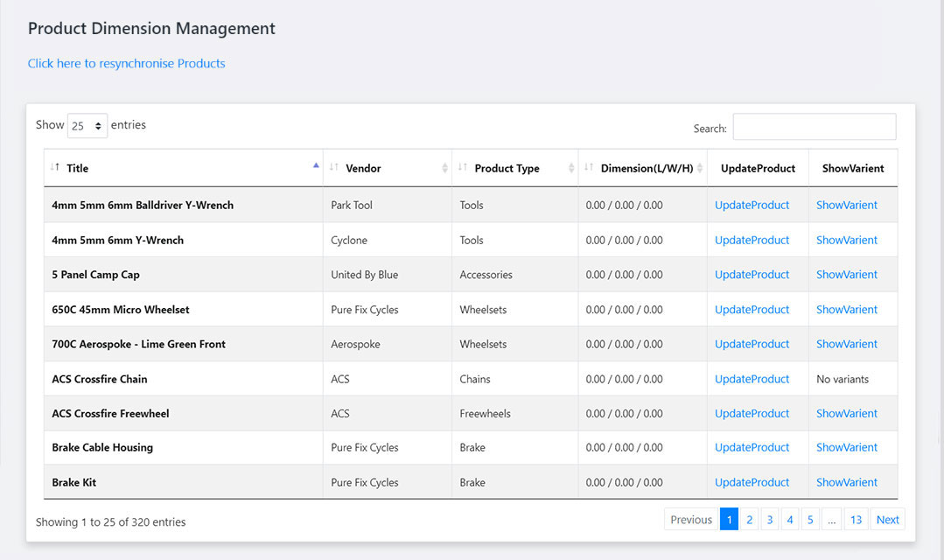
Task: Click the Next page button
Action: [887, 520]
